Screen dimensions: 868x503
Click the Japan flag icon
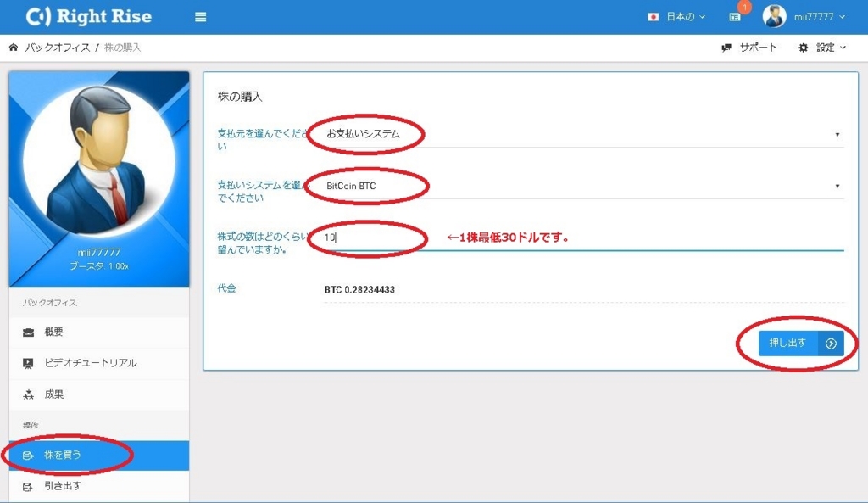click(x=654, y=17)
